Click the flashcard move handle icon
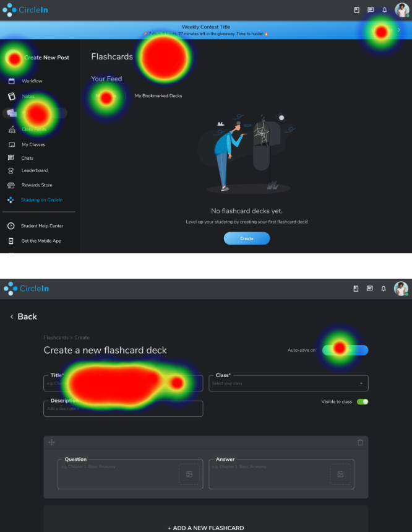Viewport: 412px width, 532px height. (51, 442)
